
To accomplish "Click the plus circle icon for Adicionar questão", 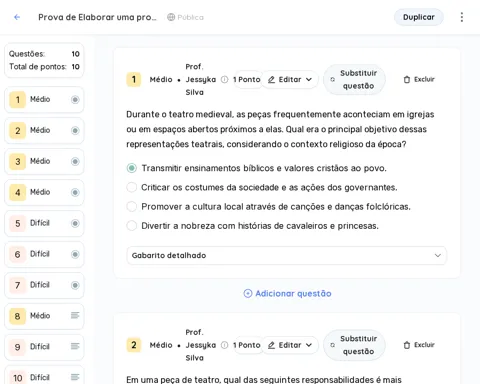I will pyautogui.click(x=248, y=293).
